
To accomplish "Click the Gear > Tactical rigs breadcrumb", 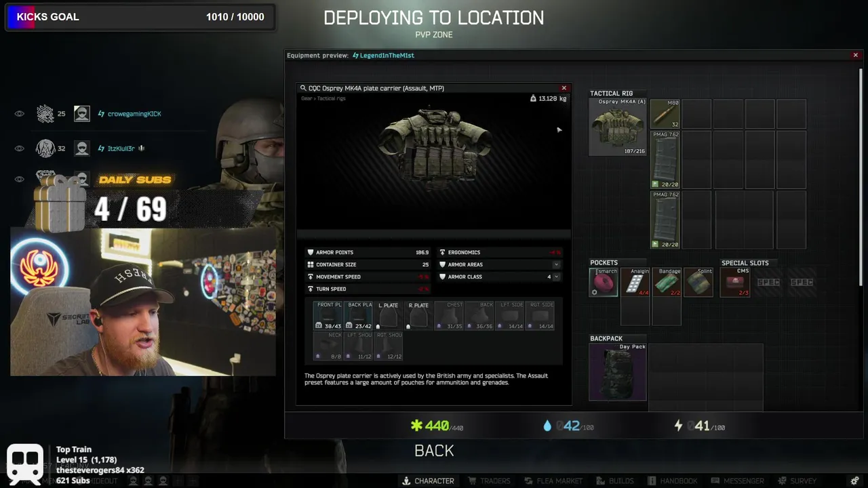I will (x=323, y=98).
